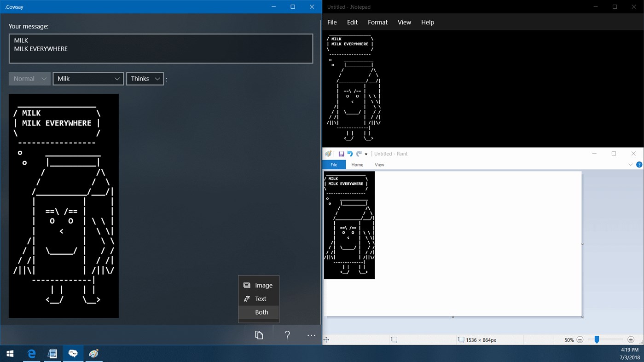
Task: Click the Save icon in Paint's Quick Access Toolbar
Action: (341, 153)
